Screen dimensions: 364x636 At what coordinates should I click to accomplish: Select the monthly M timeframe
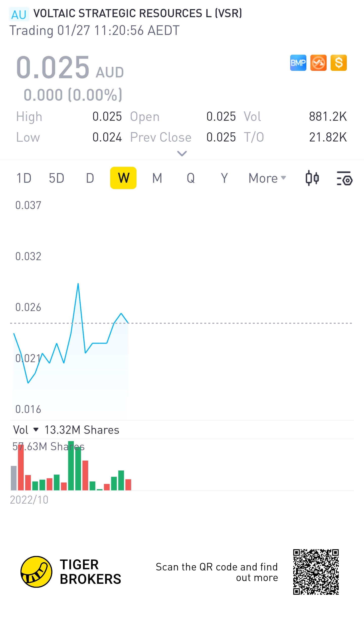click(157, 178)
